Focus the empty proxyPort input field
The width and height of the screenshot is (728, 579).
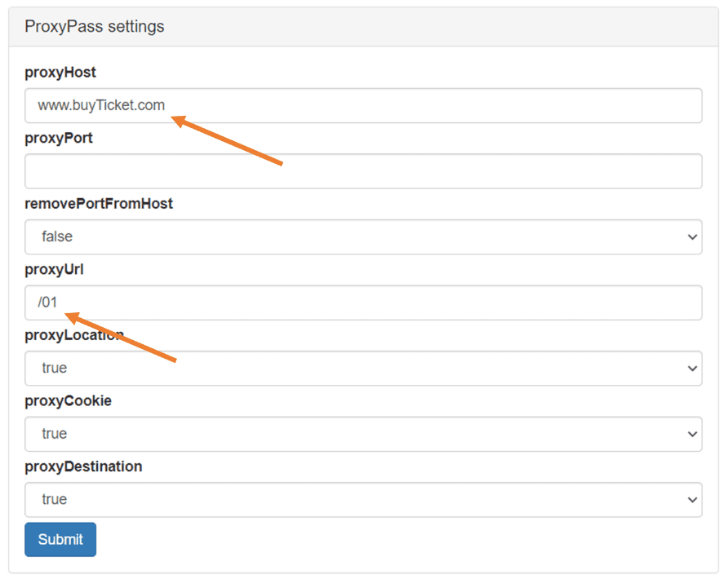[x=363, y=171]
